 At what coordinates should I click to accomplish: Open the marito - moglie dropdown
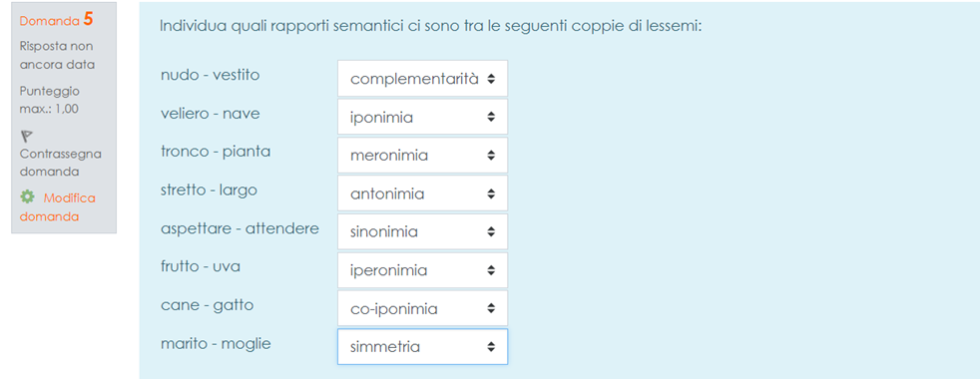click(x=422, y=346)
